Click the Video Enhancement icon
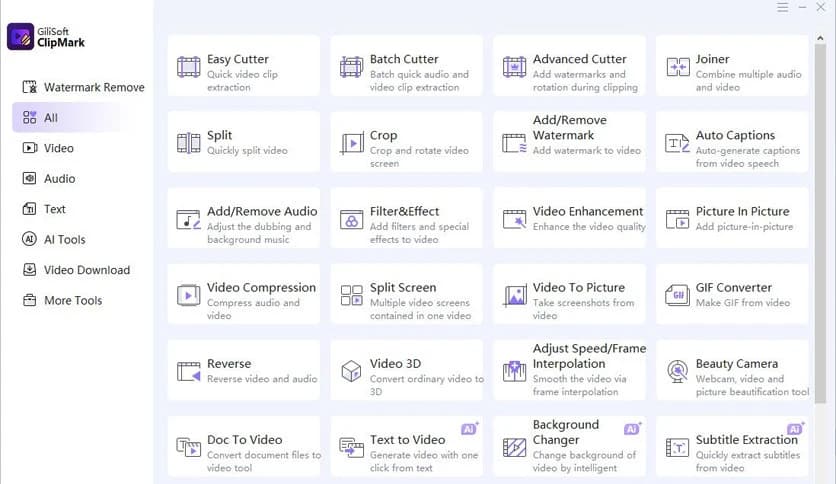Screen dimensions: 836x484 (514, 219)
